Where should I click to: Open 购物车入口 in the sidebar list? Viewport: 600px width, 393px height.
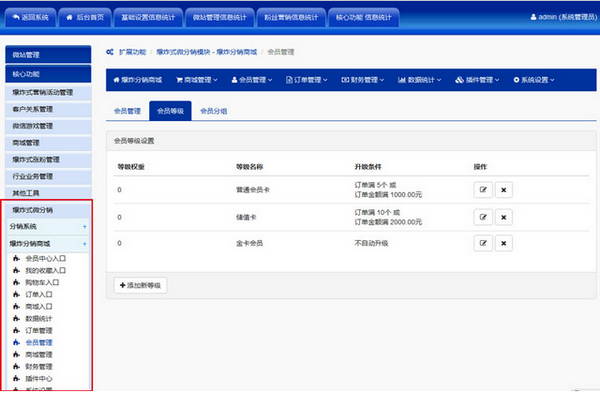coord(42,282)
